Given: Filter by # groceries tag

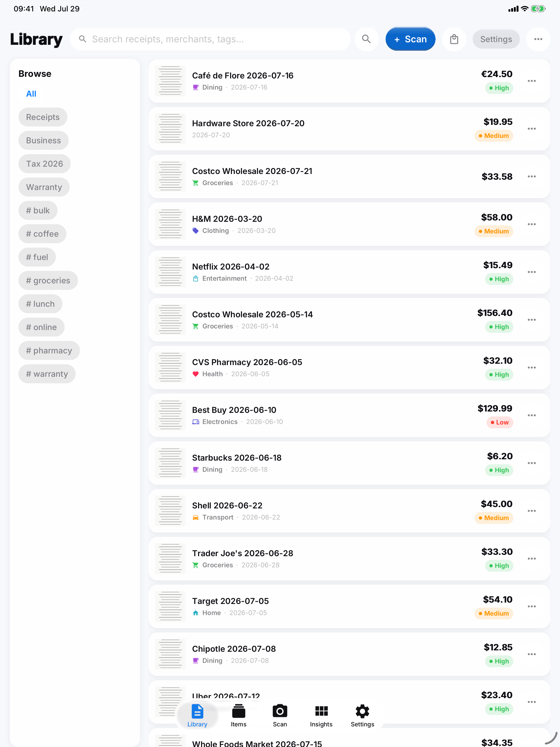Looking at the screenshot, I should (48, 280).
